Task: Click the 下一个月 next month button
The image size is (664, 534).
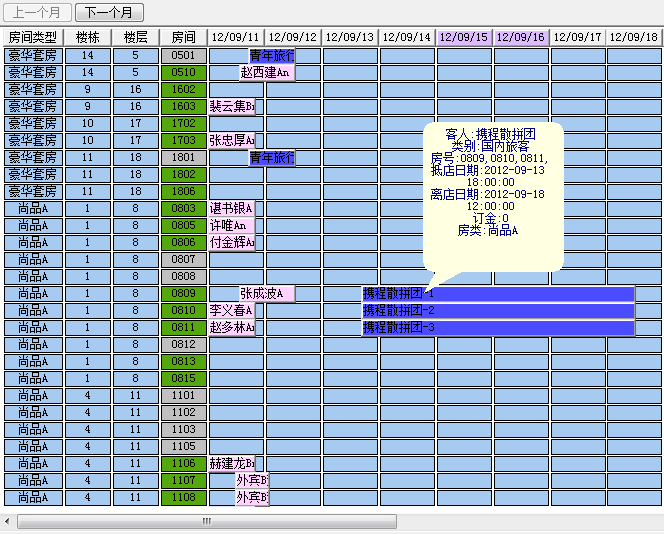Action: [x=110, y=12]
